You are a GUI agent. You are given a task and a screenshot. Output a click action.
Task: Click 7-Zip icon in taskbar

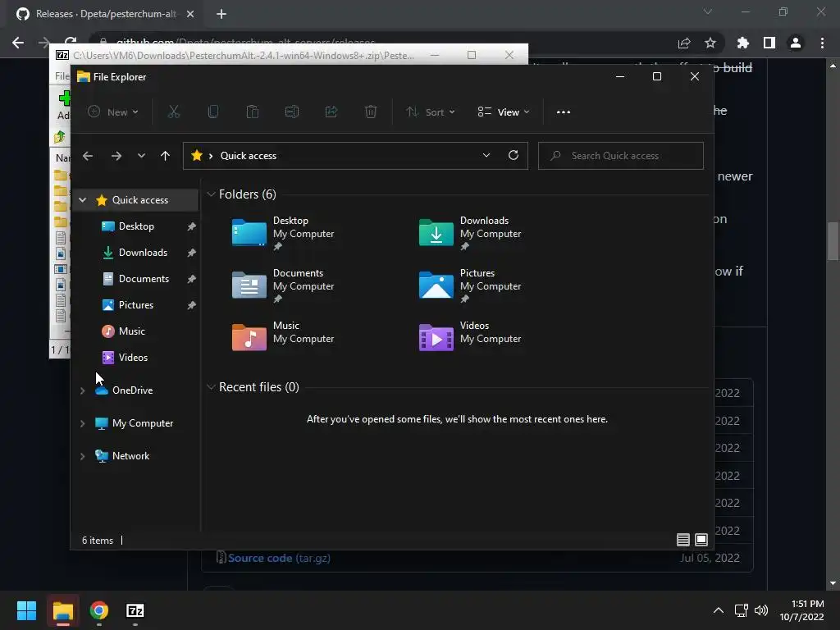135,610
